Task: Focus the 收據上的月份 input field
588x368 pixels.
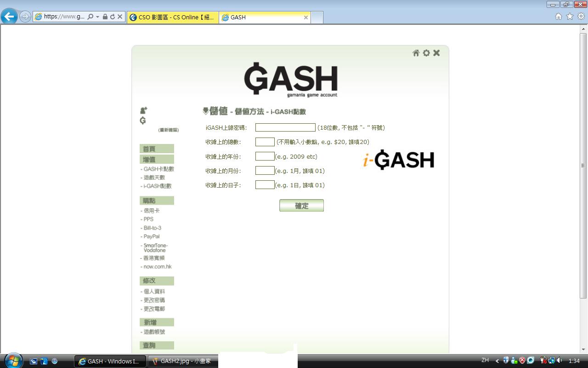Action: 265,171
